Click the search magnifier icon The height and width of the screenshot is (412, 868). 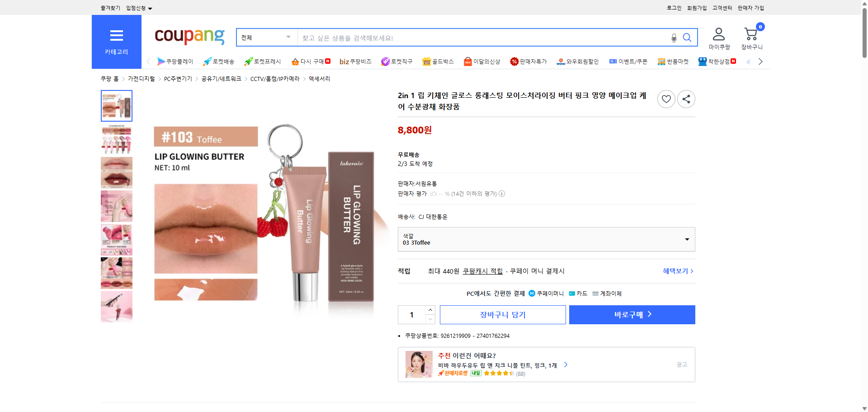point(687,38)
